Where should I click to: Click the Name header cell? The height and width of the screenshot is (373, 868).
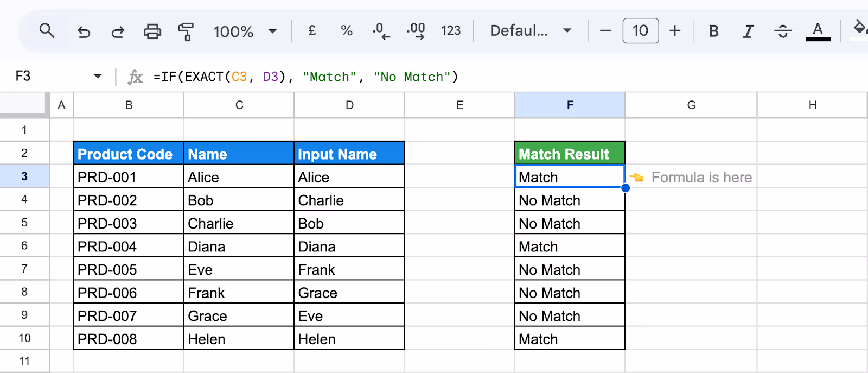(239, 154)
